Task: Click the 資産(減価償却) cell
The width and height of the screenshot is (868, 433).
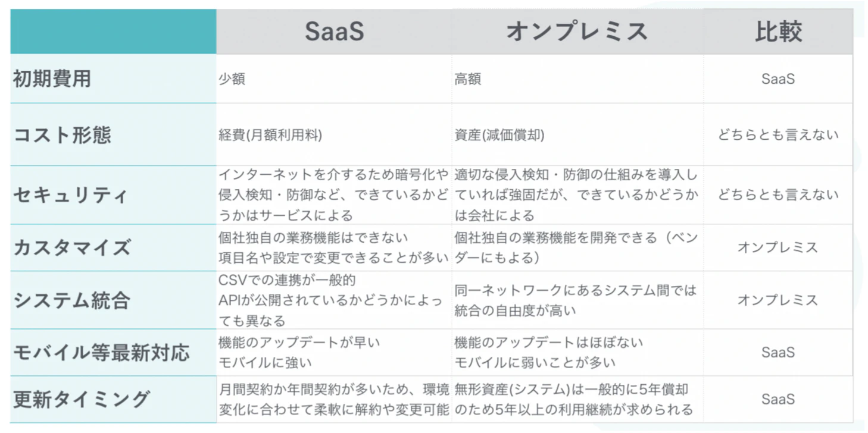Action: [x=577, y=135]
